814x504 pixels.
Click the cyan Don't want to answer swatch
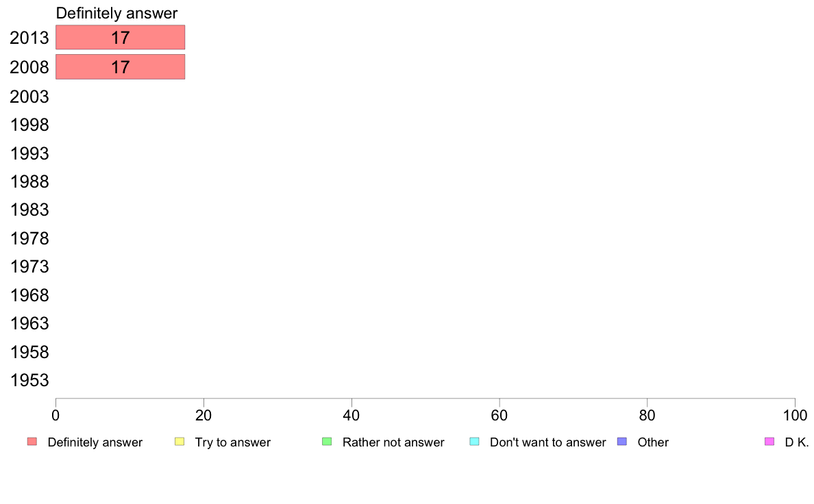pos(474,442)
